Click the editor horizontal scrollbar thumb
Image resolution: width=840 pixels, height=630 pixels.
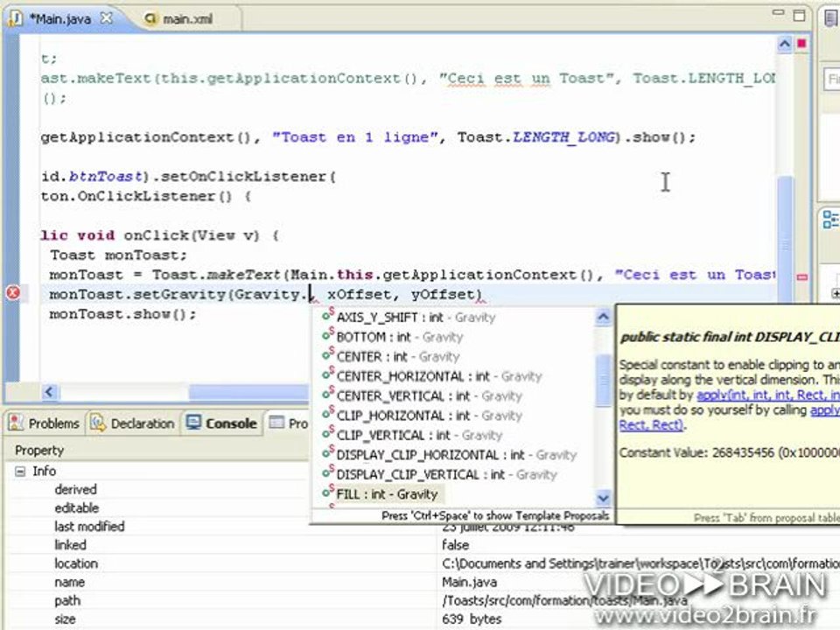[248, 392]
